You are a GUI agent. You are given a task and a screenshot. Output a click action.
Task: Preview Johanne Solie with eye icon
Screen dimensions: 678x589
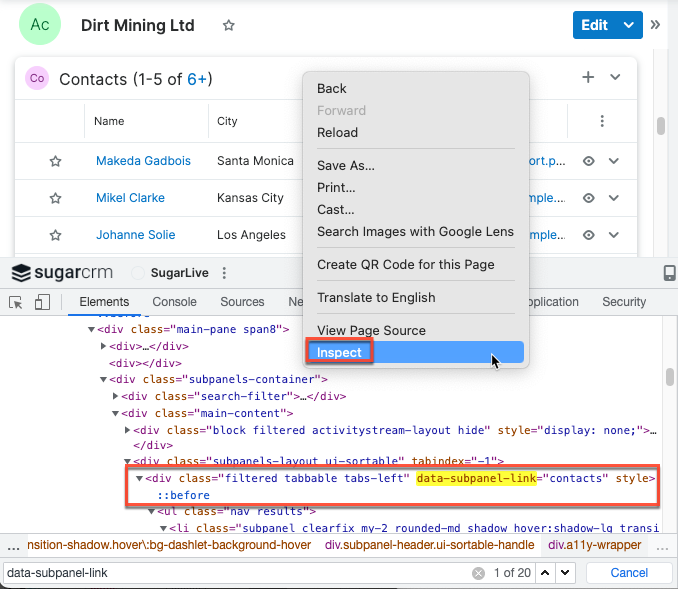[x=588, y=235]
